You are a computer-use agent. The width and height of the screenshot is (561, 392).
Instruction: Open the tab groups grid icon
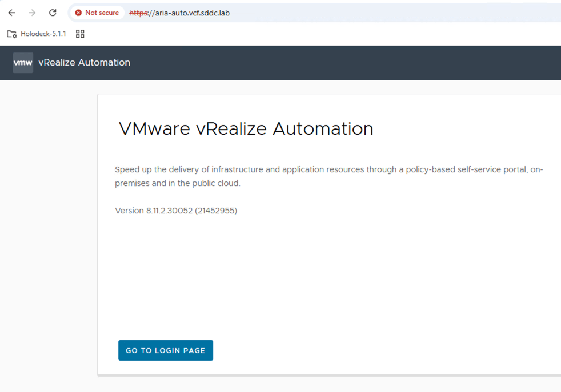coord(80,34)
